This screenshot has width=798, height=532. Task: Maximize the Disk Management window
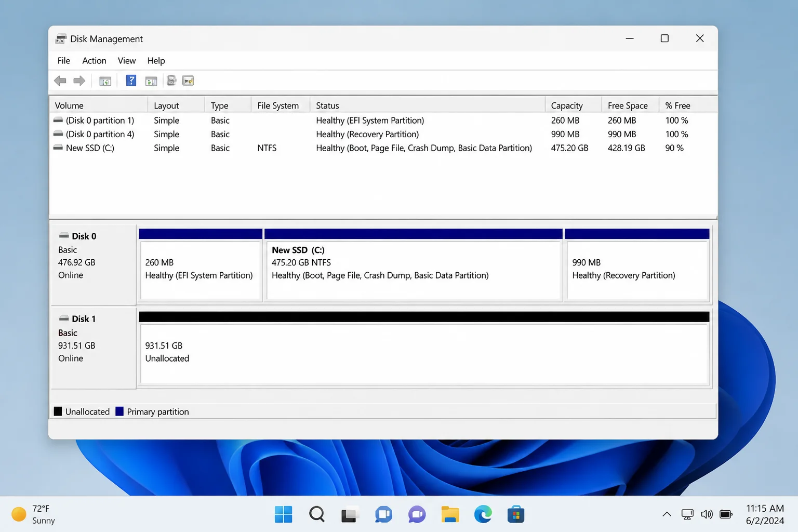pos(664,38)
